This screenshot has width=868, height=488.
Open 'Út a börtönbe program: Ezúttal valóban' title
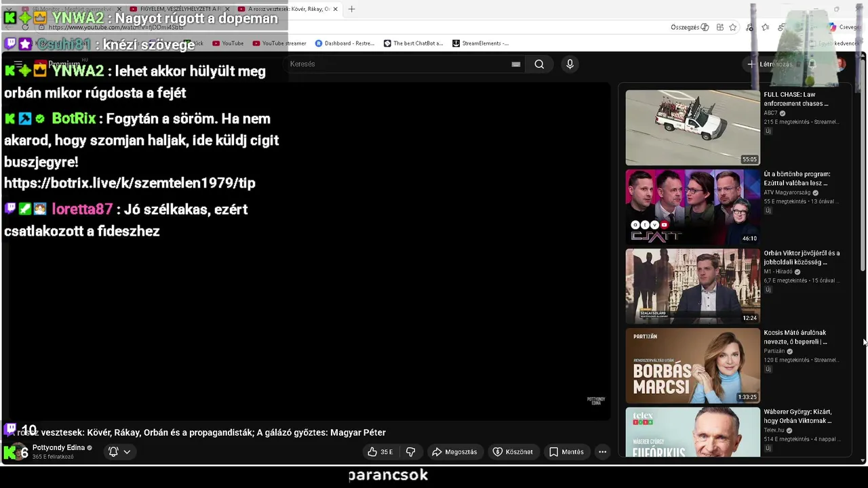point(797,178)
